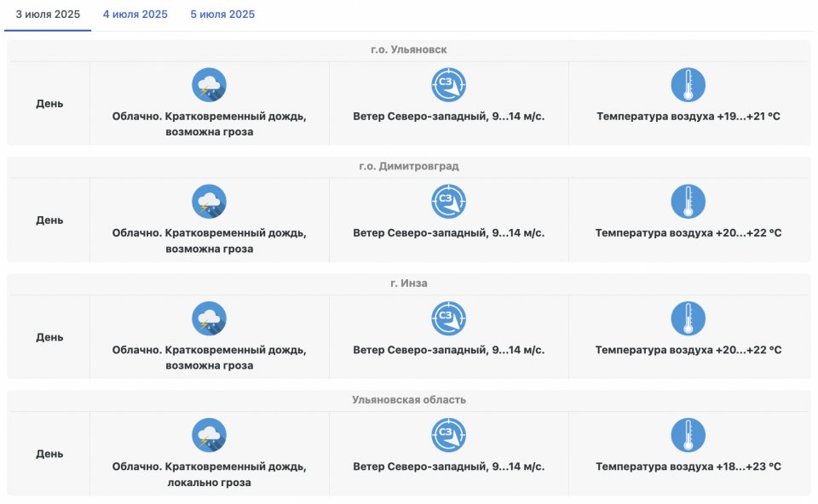This screenshot has width=818, height=504.
Task: Click the г.о. Ульяновск section header
Action: 409,49
